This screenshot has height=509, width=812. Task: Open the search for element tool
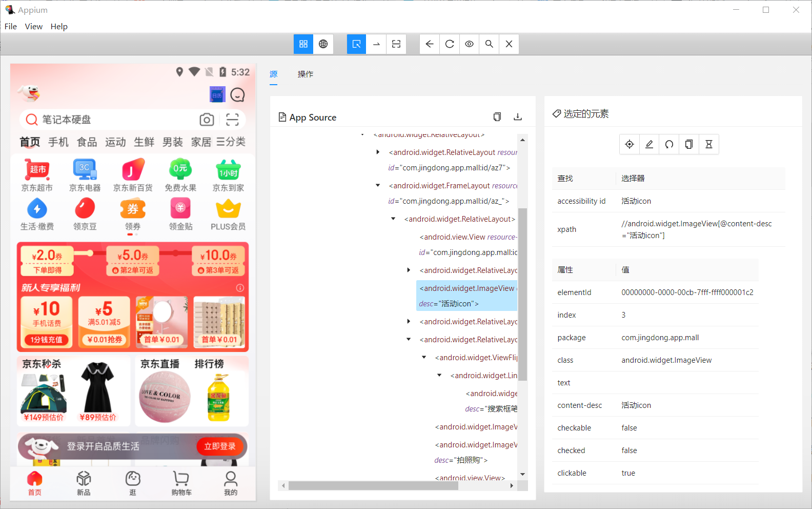(x=489, y=44)
